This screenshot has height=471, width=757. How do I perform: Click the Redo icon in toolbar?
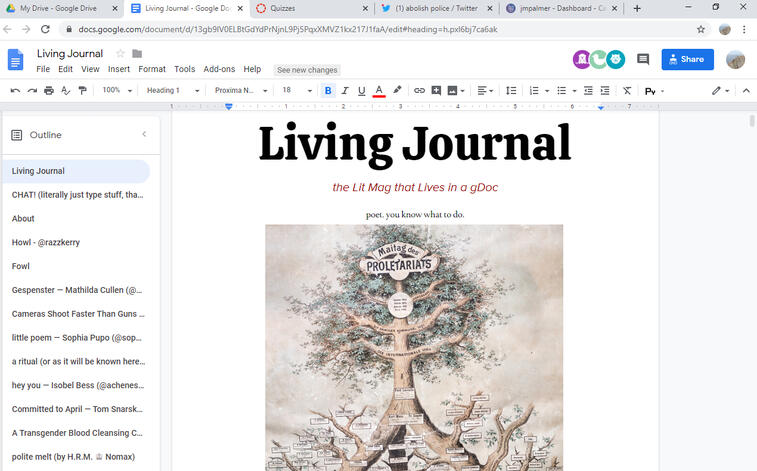(x=32, y=90)
